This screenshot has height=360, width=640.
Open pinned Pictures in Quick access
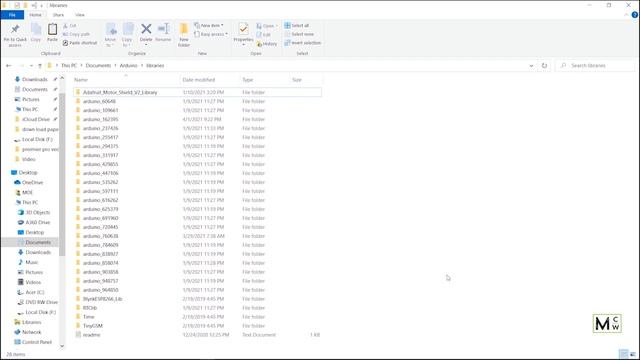click(31, 99)
